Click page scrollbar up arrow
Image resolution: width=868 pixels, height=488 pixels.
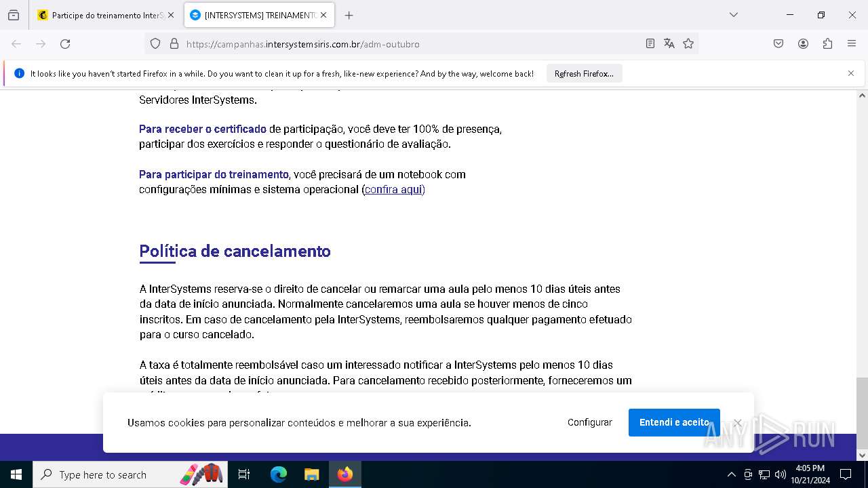pyautogui.click(x=862, y=96)
